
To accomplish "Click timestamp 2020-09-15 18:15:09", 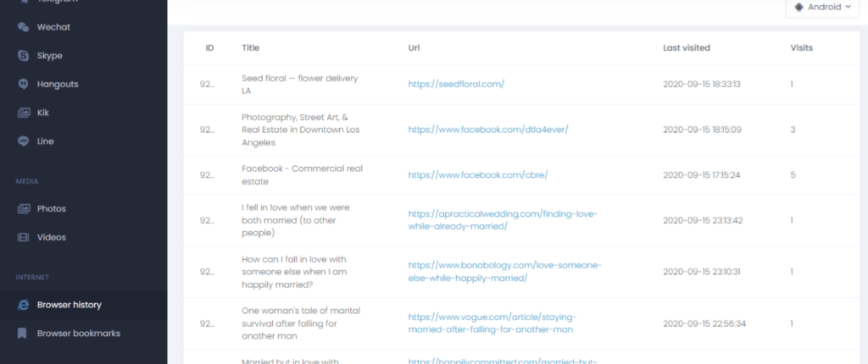I will click(703, 130).
